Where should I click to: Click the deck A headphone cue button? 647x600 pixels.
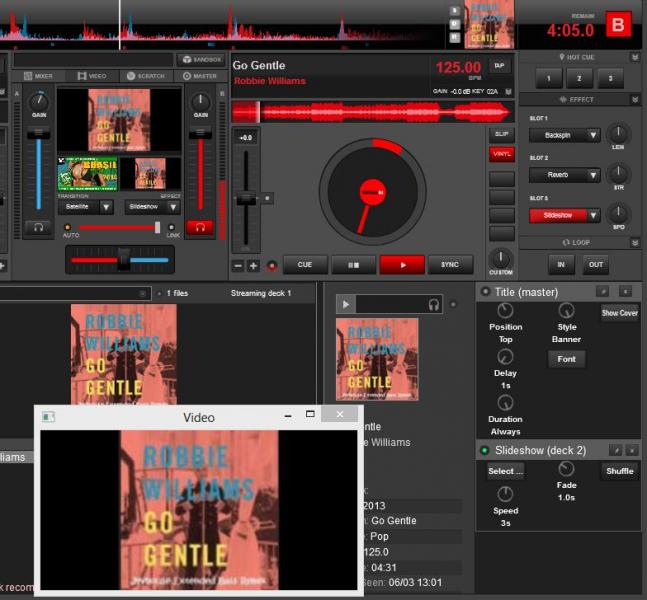pos(38,227)
